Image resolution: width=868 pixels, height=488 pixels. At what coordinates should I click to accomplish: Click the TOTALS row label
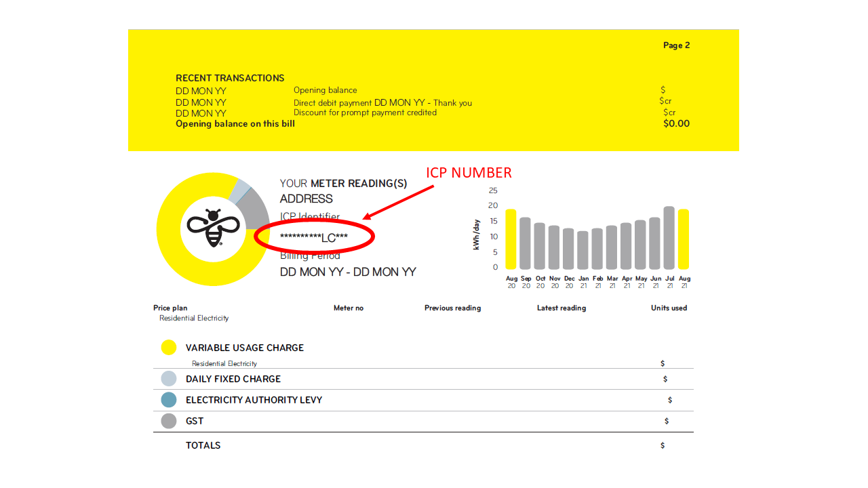pyautogui.click(x=203, y=445)
